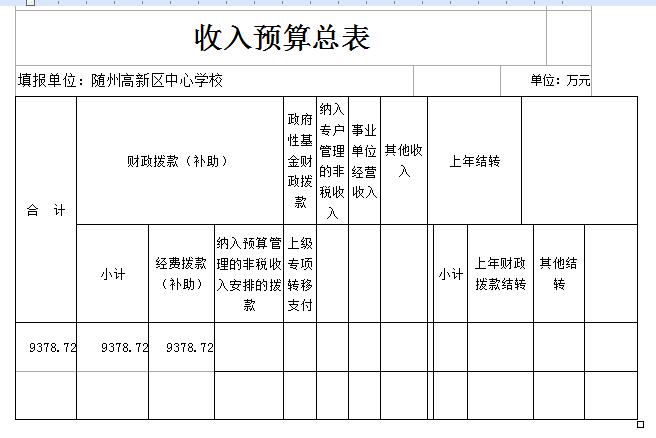Click the 其他收入 header cell
656x438 pixels.
click(x=404, y=161)
